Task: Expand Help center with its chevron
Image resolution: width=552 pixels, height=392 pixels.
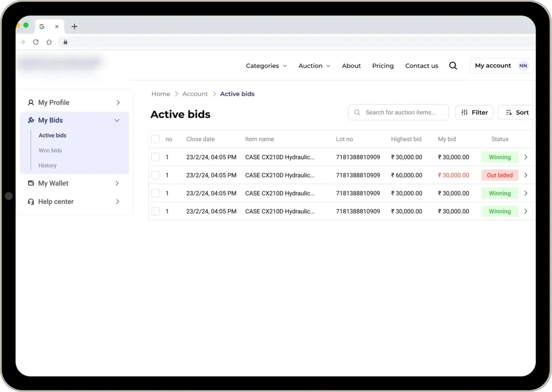Action: click(117, 202)
